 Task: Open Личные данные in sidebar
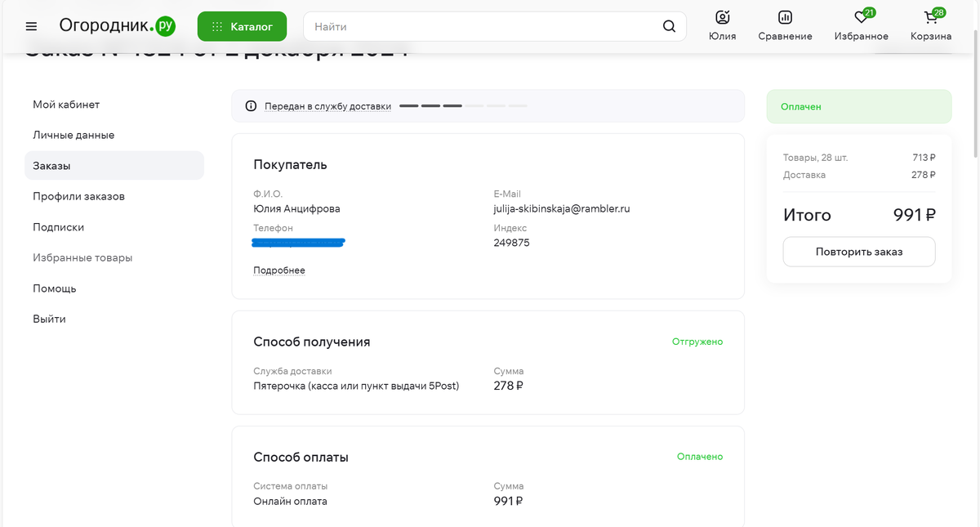click(73, 135)
